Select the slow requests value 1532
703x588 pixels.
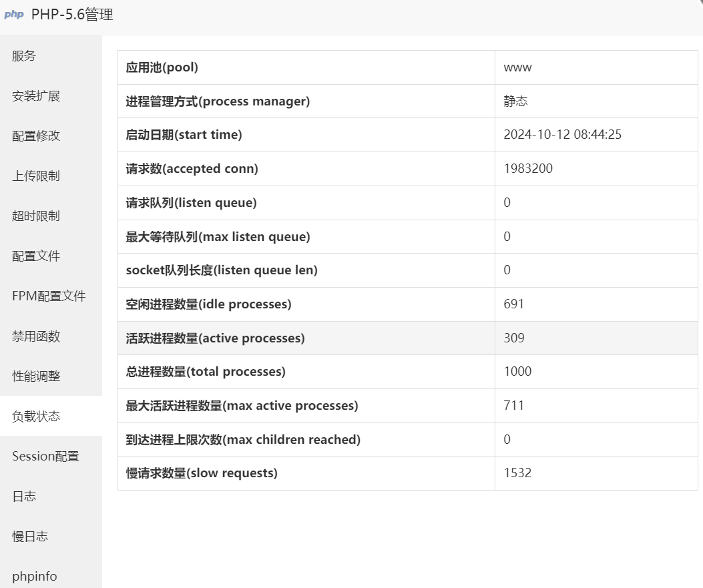(x=517, y=473)
